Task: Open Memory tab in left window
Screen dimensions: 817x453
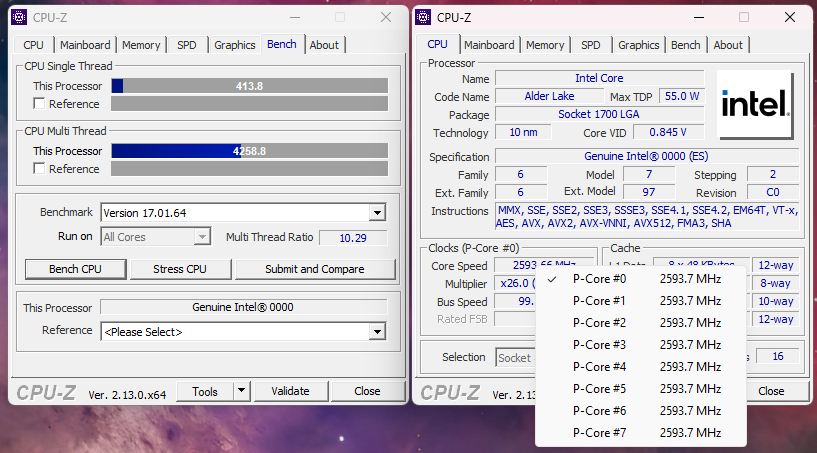Action: [x=141, y=45]
